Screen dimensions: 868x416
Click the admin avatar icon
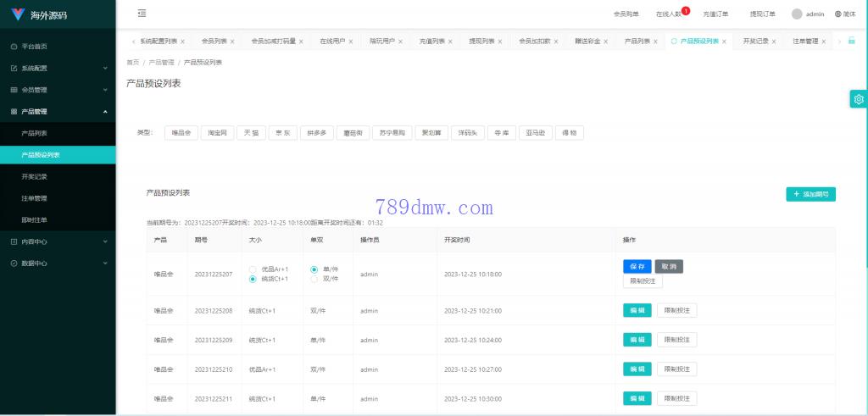pos(797,14)
